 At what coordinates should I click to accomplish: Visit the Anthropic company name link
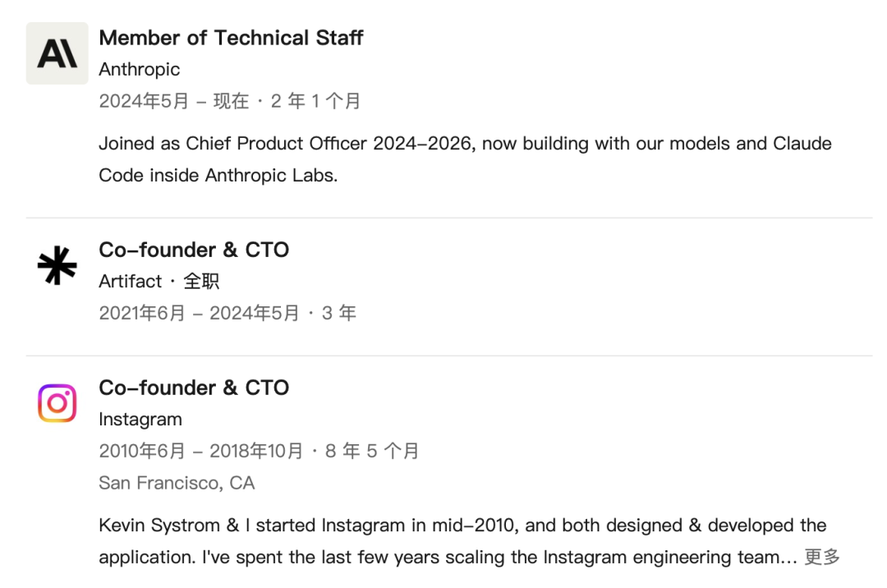(x=139, y=69)
